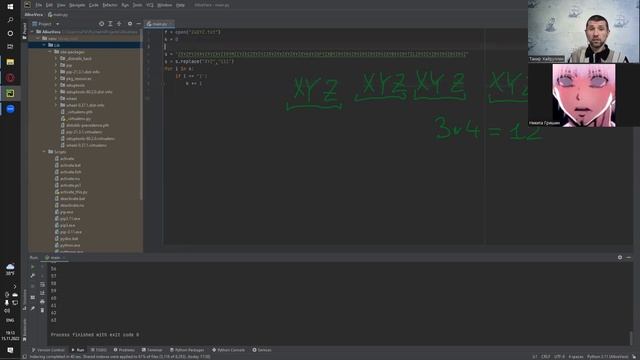Screen dimensions: 640x360
Task: Open Python Packages tool window
Action: pyautogui.click(x=187, y=350)
